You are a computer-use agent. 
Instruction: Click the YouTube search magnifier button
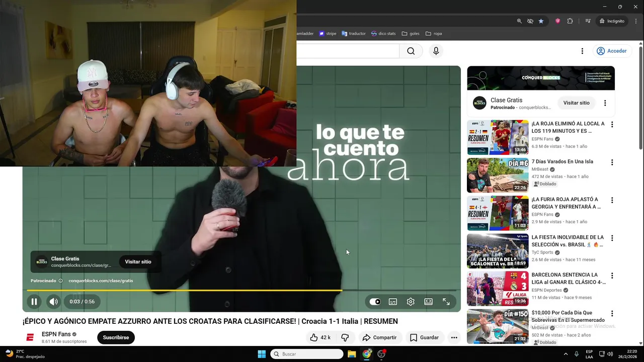tap(411, 51)
